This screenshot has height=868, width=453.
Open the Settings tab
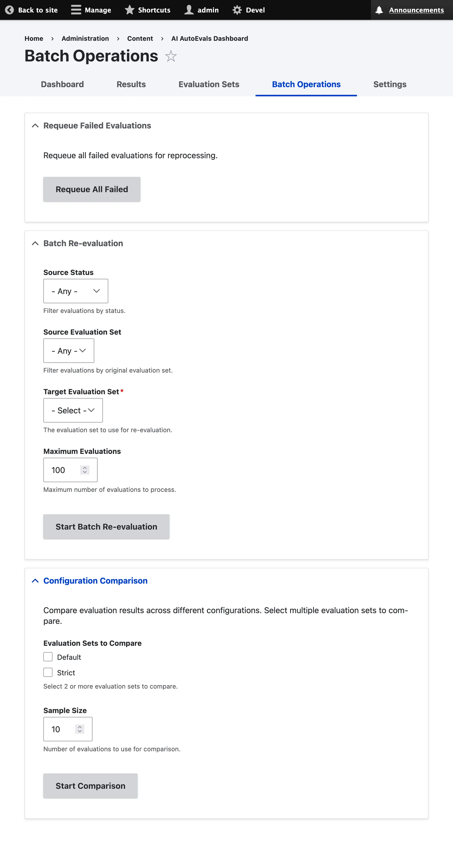[390, 84]
